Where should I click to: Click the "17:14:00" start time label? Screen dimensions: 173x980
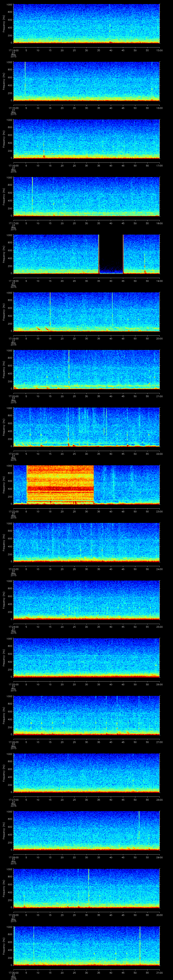point(13,50)
